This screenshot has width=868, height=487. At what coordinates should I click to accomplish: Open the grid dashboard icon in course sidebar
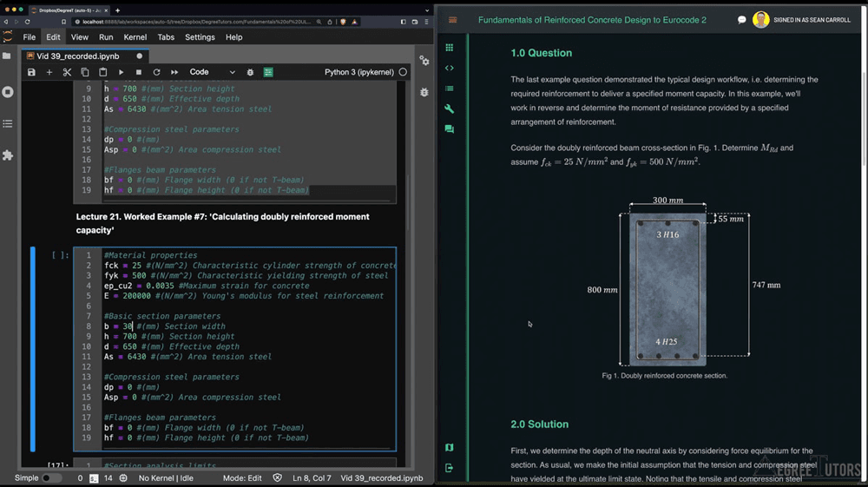click(x=449, y=48)
